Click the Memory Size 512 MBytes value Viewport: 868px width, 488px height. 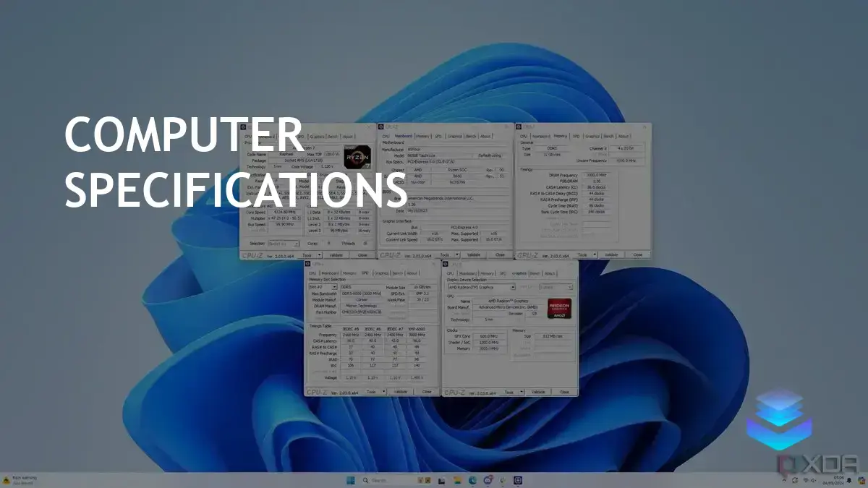[553, 336]
